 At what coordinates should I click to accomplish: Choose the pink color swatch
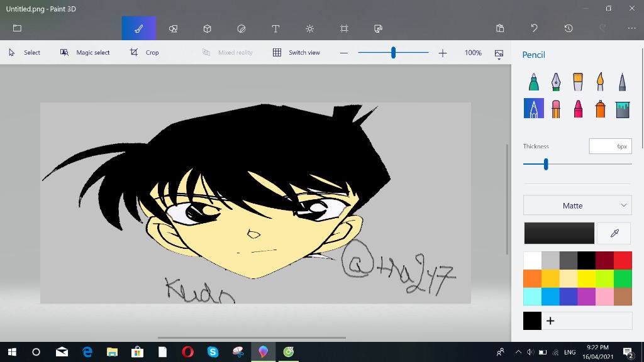[604, 297]
